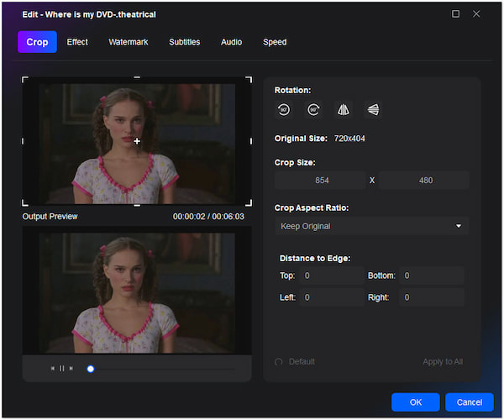Step to next frame in playback controls
Image resolution: width=504 pixels, height=420 pixels.
click(71, 368)
